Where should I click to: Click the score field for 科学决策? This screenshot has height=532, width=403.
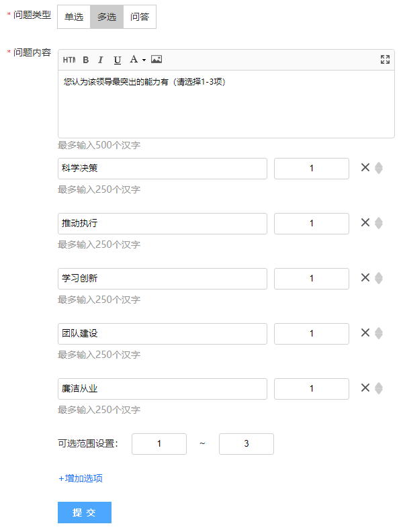pyautogui.click(x=312, y=169)
